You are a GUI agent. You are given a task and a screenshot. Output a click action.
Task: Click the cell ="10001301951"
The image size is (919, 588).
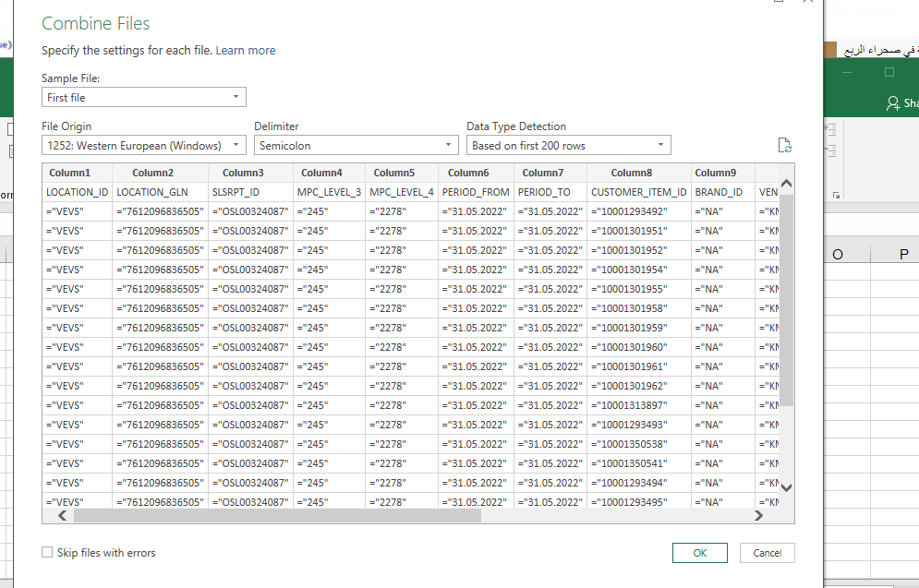[x=639, y=231]
